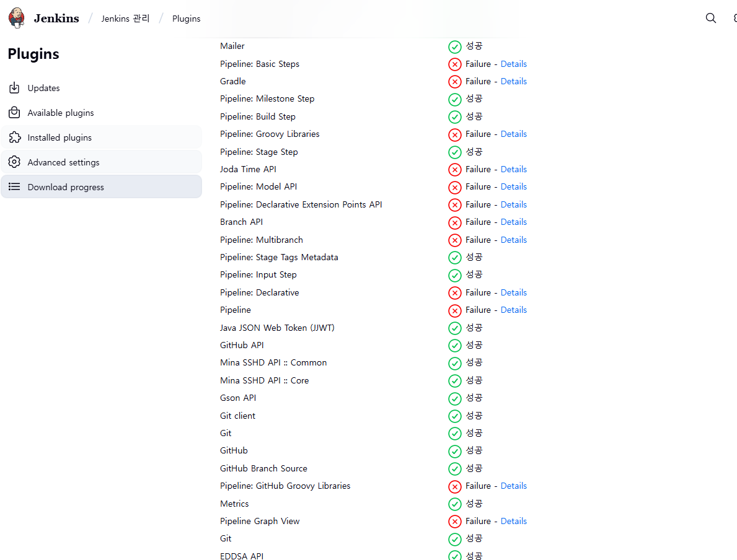Screen dimensions: 737x560
Task: Click success icon for GitHub API
Action: (x=454, y=346)
